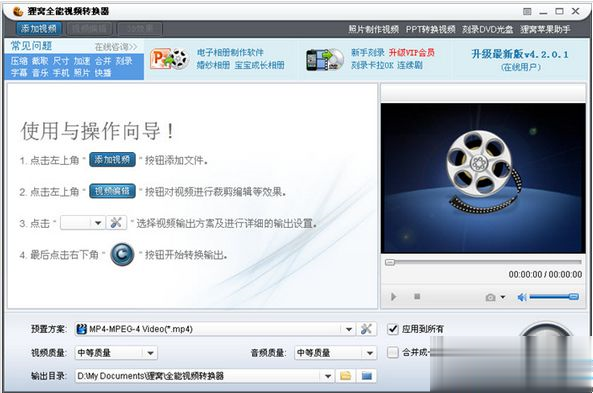This screenshot has width=593, height=393.
Task: Click the 00:00:00 / 00:00:00 time display
Action: [x=545, y=275]
